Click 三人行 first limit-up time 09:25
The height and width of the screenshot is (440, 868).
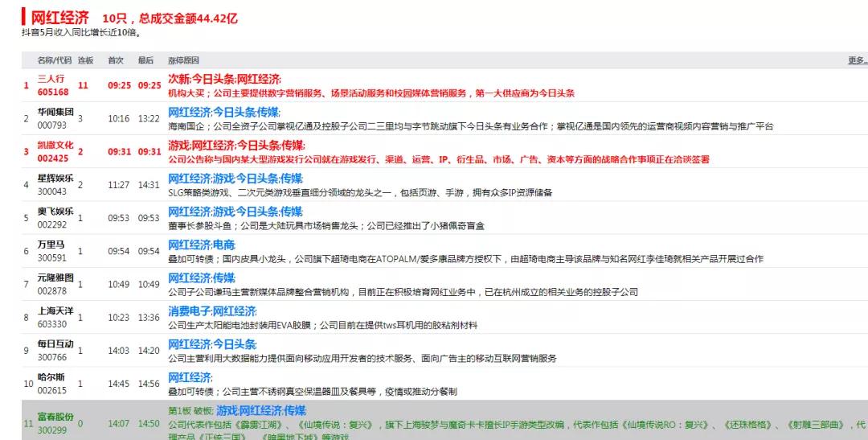tap(120, 85)
